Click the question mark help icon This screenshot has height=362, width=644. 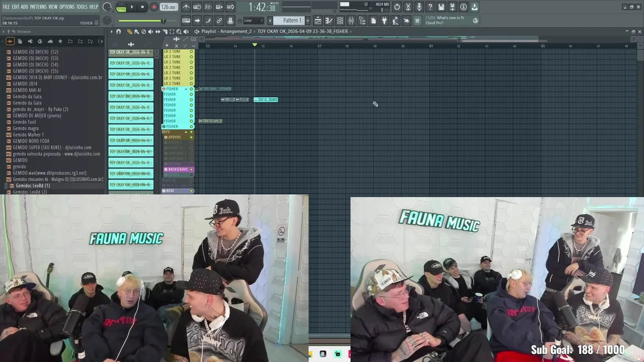point(430,7)
